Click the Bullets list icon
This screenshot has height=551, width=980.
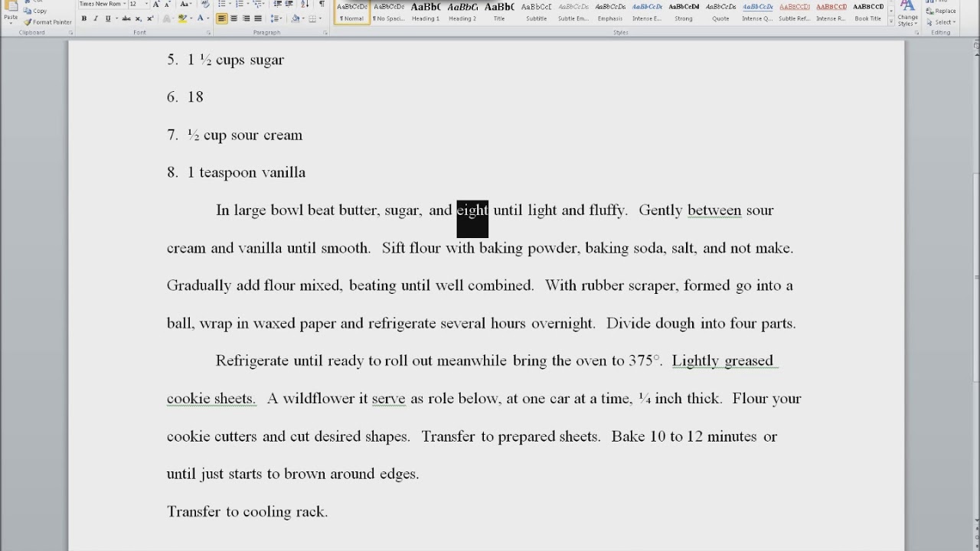(x=222, y=4)
